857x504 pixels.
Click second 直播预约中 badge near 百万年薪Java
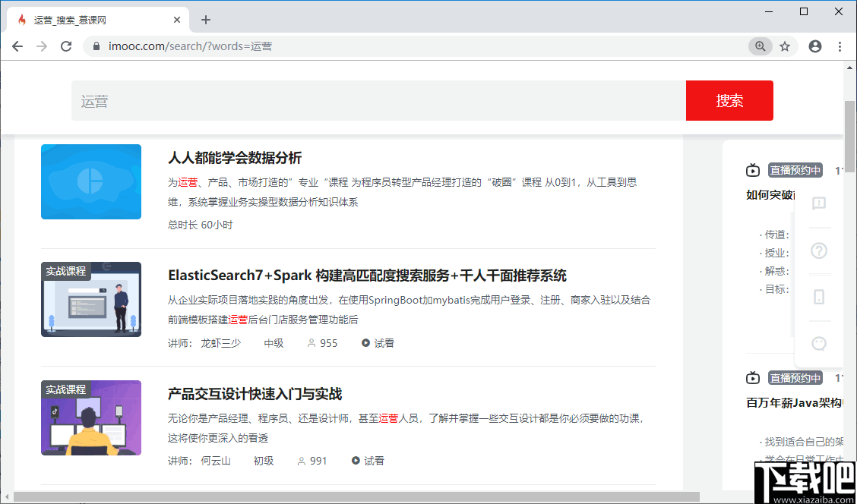[x=795, y=378]
